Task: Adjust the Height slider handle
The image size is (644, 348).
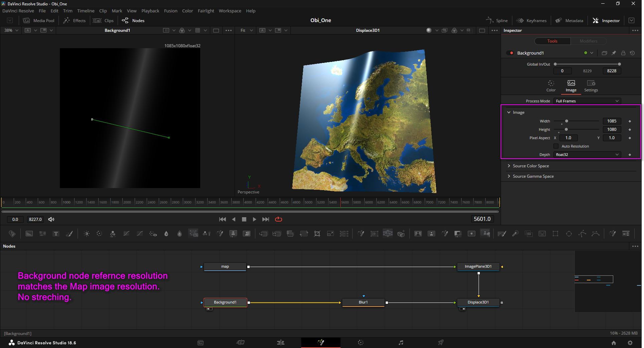Action: pos(566,129)
